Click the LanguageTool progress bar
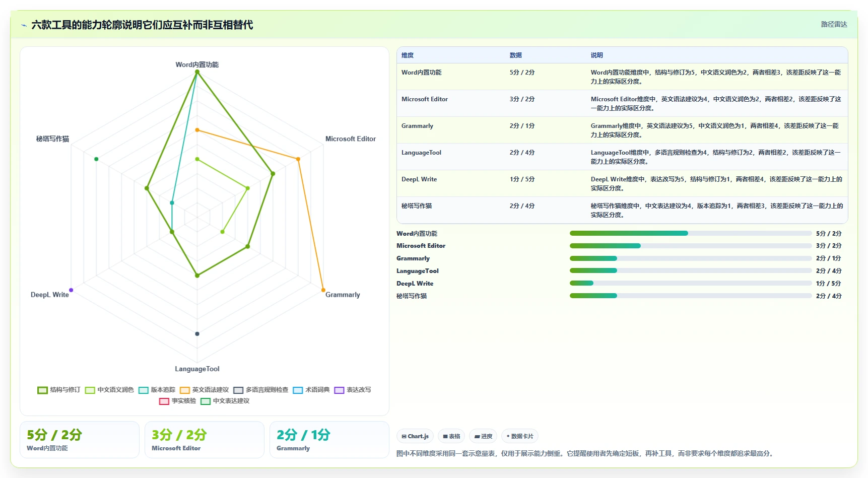The image size is (868, 478). point(691,270)
